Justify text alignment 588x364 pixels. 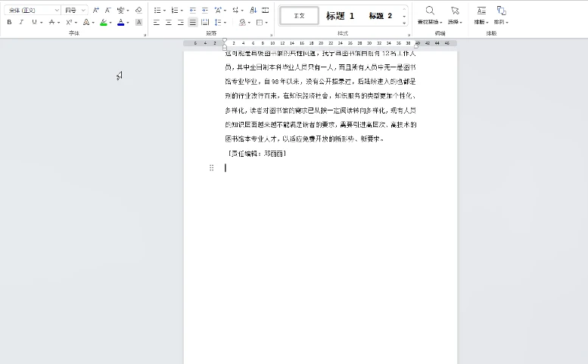(193, 23)
